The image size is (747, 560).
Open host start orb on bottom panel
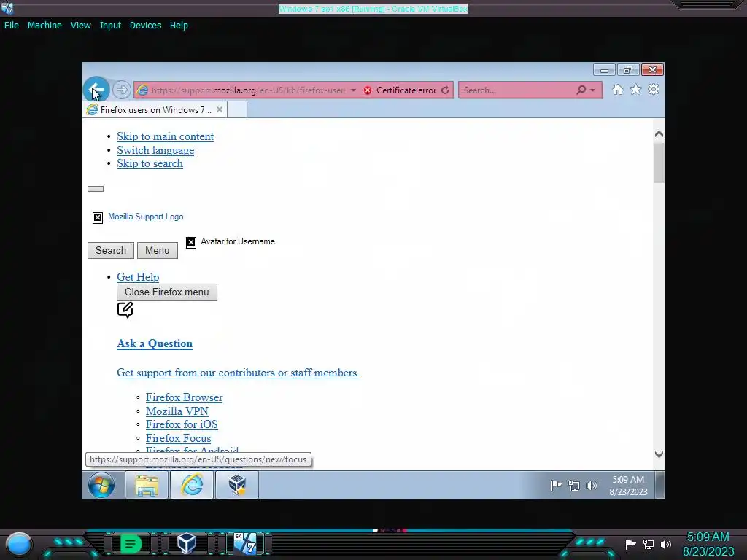19,544
